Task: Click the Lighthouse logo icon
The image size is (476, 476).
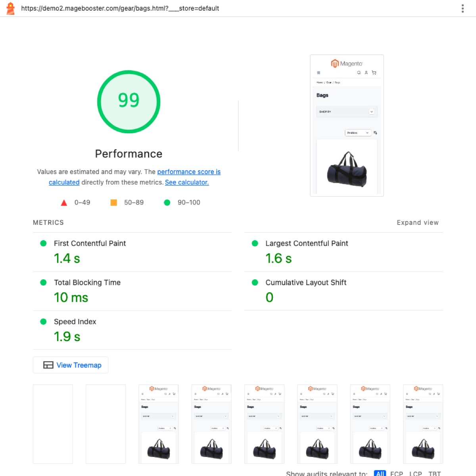Action: [x=11, y=8]
